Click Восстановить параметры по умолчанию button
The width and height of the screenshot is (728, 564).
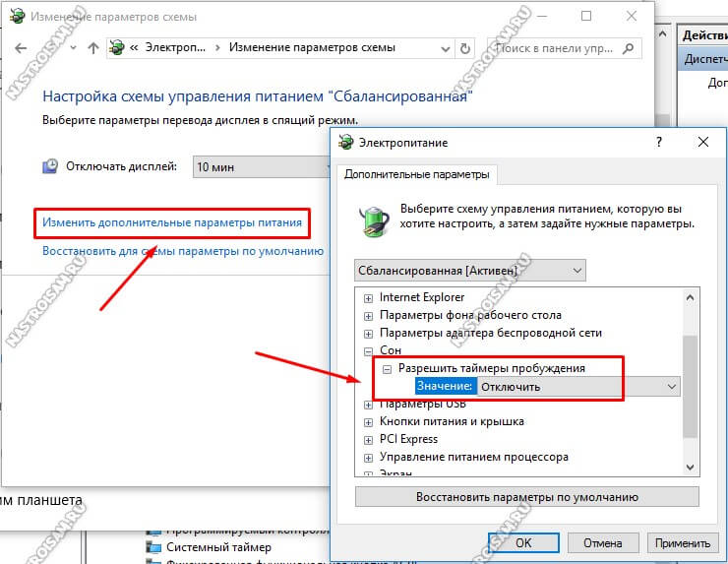click(527, 497)
